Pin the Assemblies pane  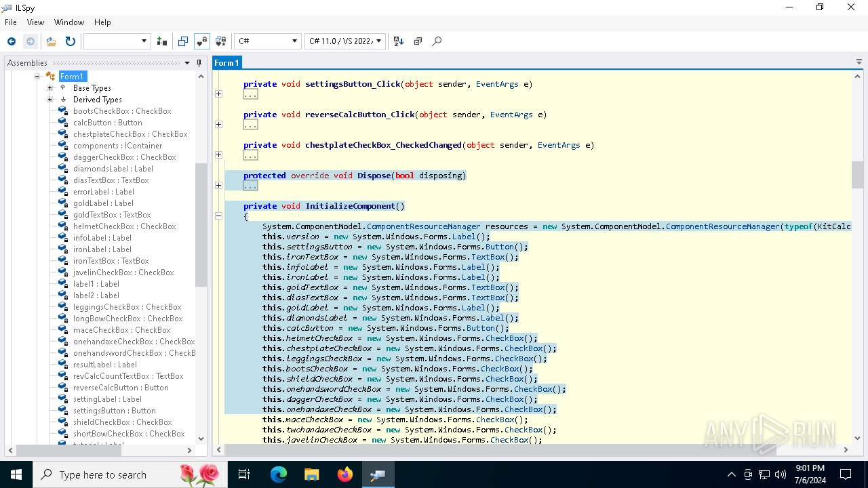[199, 63]
